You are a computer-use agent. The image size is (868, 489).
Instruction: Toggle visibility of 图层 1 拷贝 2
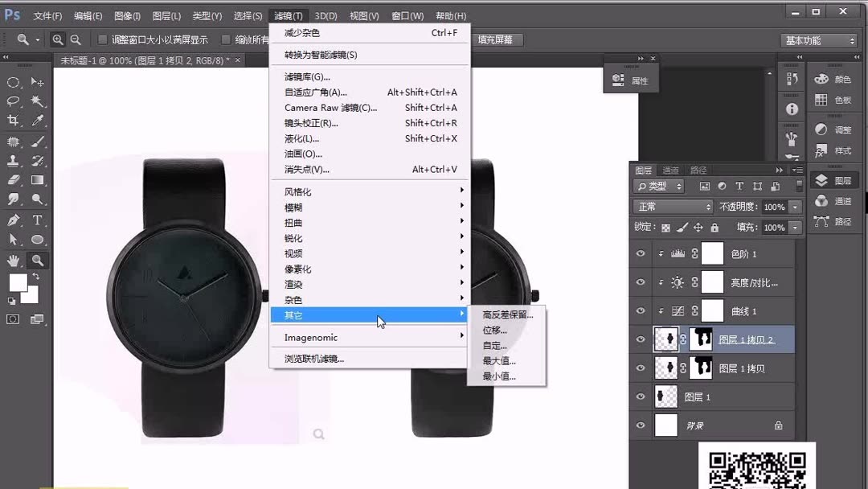click(641, 339)
